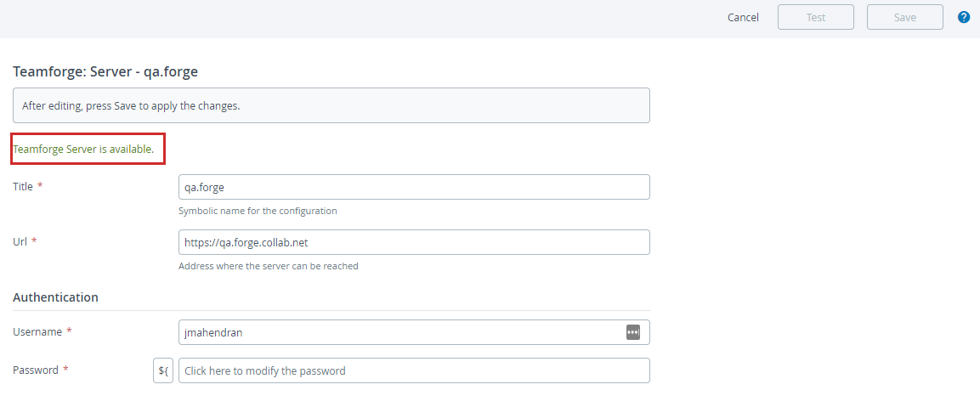Image resolution: width=980 pixels, height=407 pixels.
Task: Click the 'Address where the server can be reached' hint
Action: tap(269, 266)
